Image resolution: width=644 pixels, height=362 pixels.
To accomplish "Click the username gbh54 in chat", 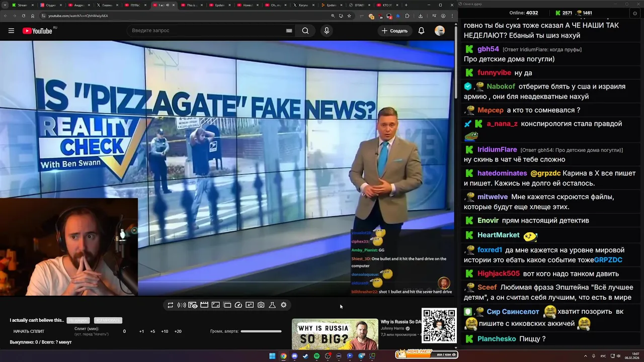I will [x=488, y=49].
